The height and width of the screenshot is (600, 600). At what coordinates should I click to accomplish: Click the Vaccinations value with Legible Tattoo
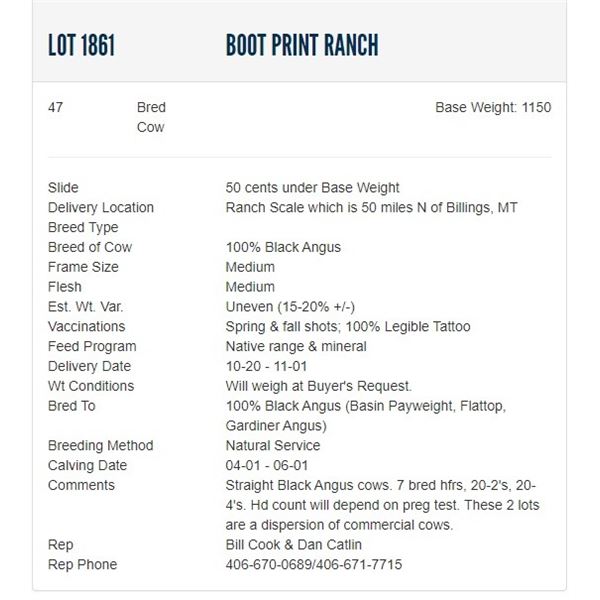click(x=348, y=327)
